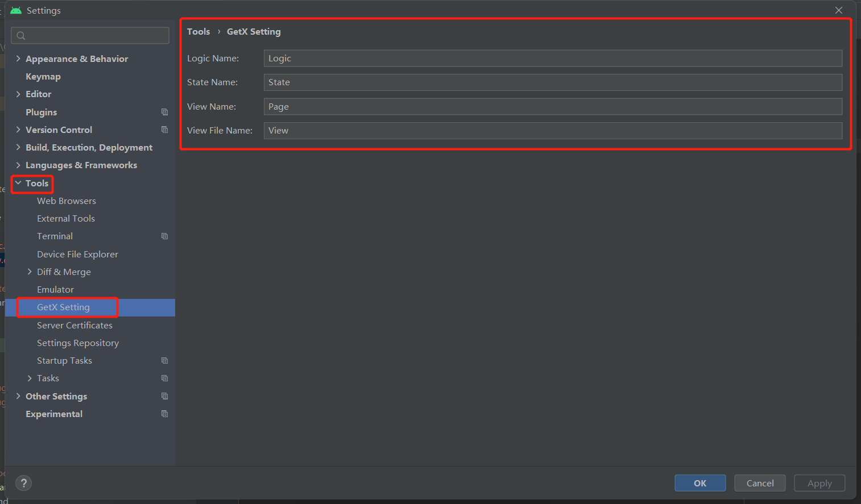Expand Diff & Merge subsection
This screenshot has width=861, height=504.
(30, 272)
